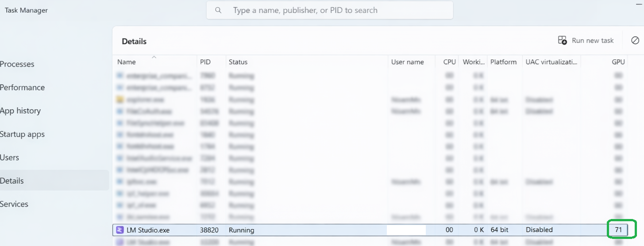Click the Task Manager title text
Viewport: 644px width, 246px height.
(x=26, y=10)
